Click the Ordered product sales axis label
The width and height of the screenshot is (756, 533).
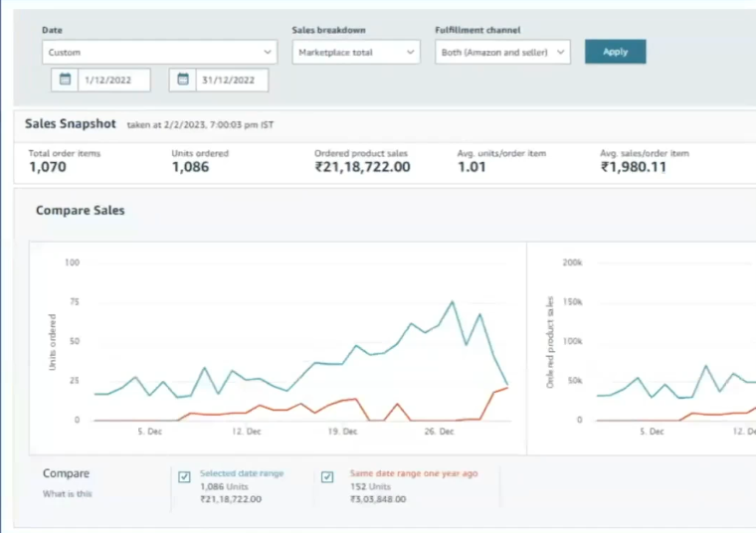pos(550,342)
